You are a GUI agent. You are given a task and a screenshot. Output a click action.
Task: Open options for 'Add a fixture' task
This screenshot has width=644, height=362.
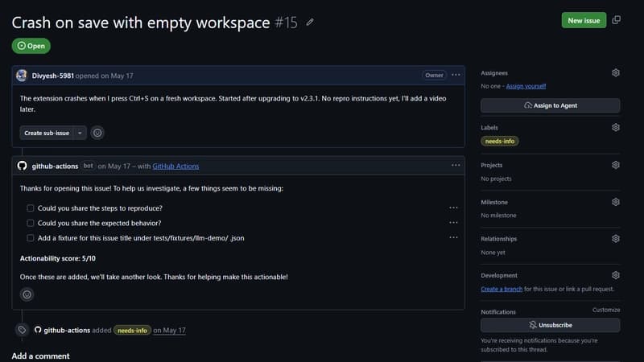453,237
